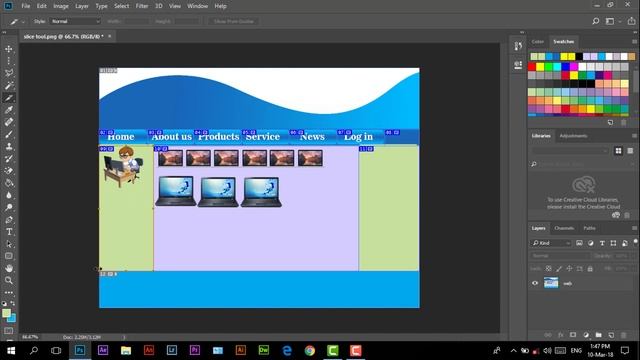
Task: Toggle lock all padlock icon
Action: click(x=590, y=269)
